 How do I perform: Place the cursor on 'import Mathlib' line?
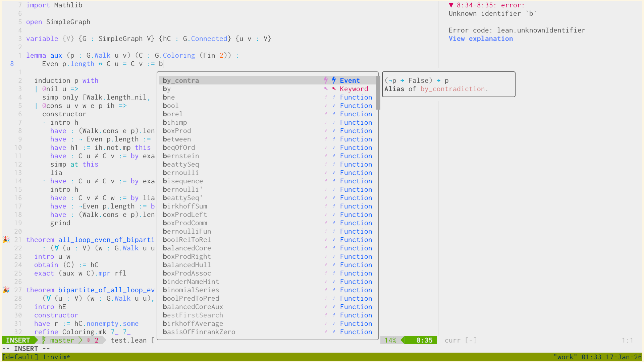[54, 5]
